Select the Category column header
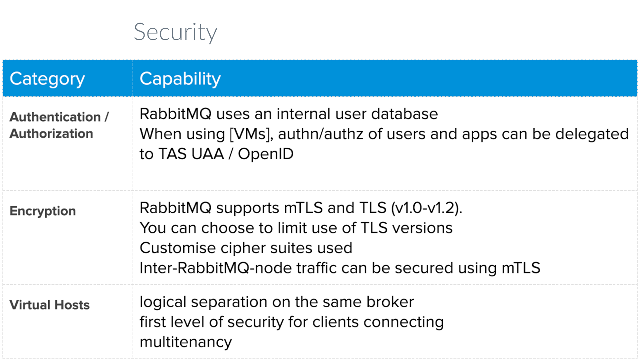This screenshot has width=644, height=362. pos(47,79)
